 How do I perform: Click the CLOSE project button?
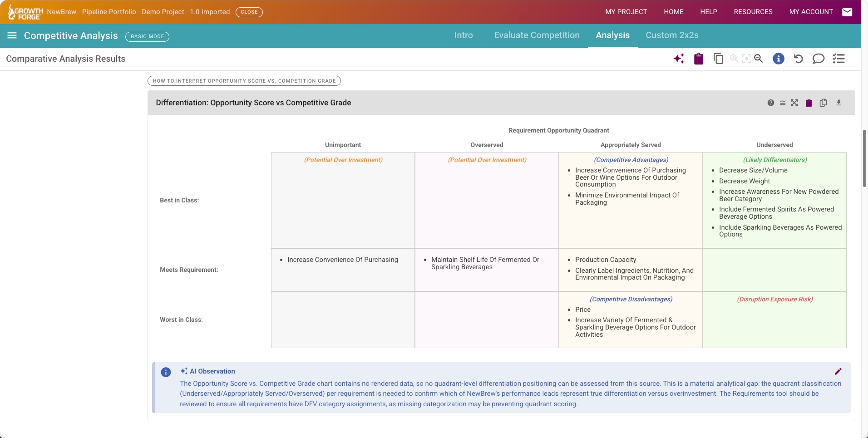pyautogui.click(x=249, y=12)
